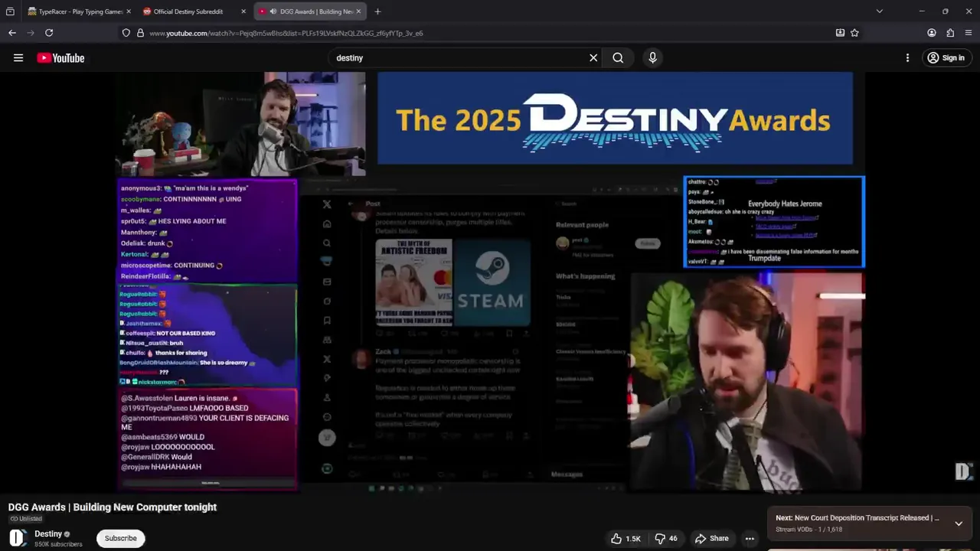Viewport: 980px width, 551px height.
Task: Click video title DGG Awards text
Action: [113, 507]
